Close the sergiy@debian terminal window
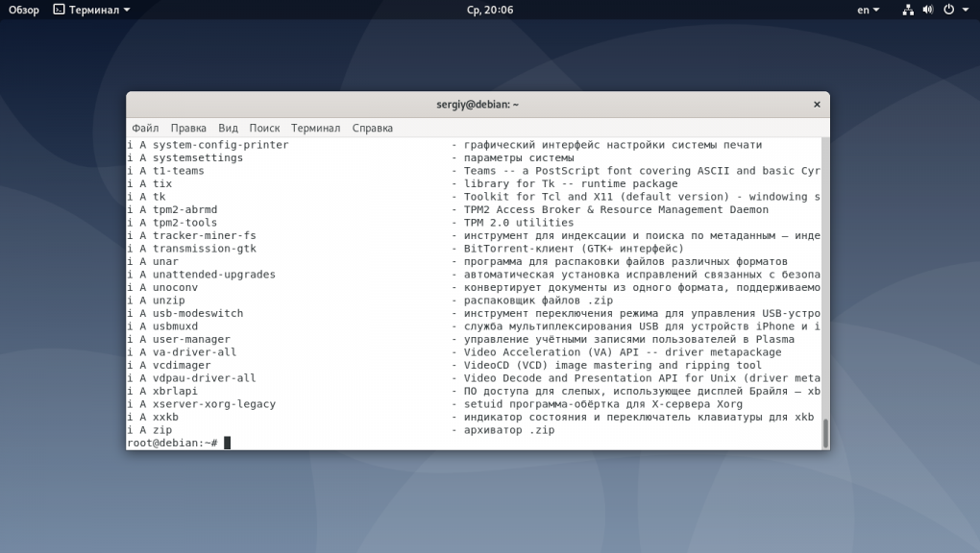Viewport: 980px width, 553px height. coord(817,104)
